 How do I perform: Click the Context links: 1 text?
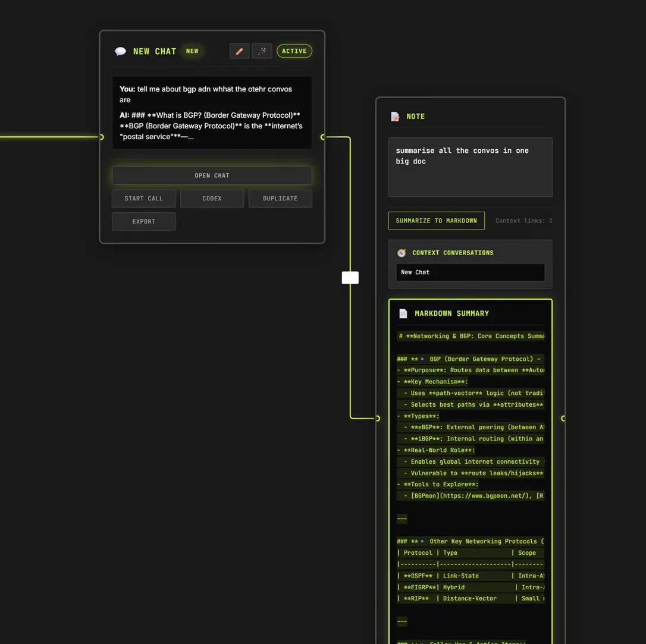(x=523, y=221)
